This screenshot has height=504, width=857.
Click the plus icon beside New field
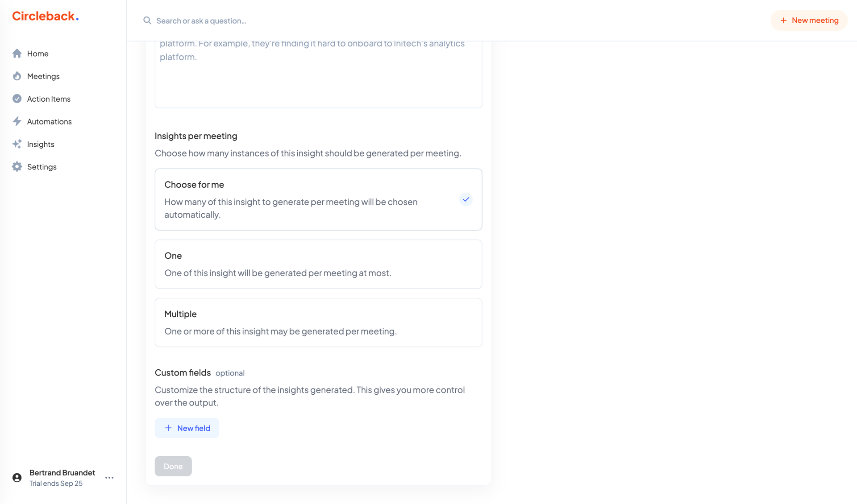[x=168, y=428]
